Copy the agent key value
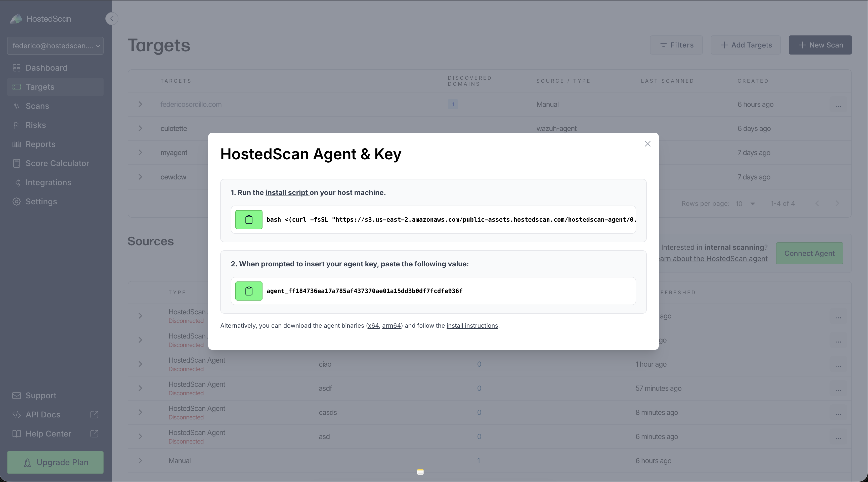The height and width of the screenshot is (482, 868). [249, 291]
